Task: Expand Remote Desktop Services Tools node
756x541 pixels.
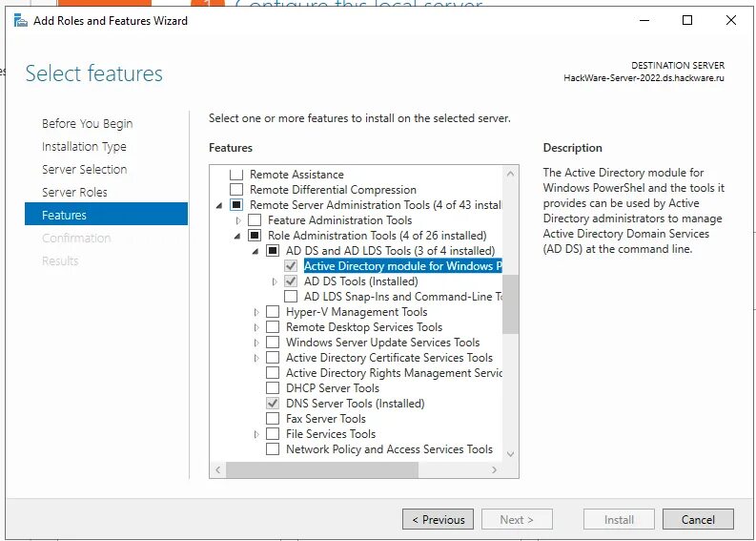Action: [256, 327]
